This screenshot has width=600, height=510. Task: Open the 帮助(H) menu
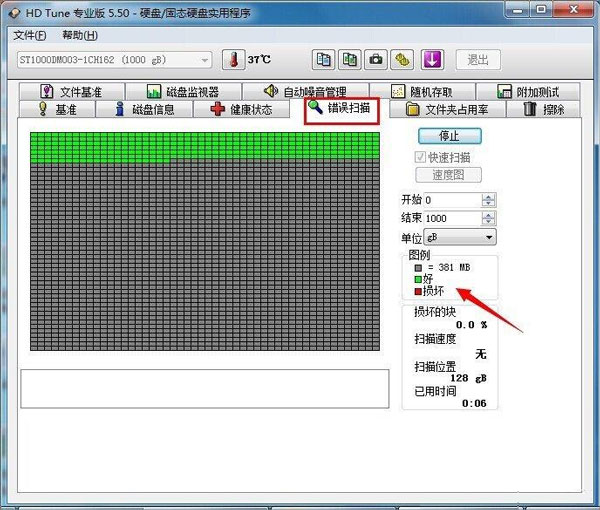(80, 36)
